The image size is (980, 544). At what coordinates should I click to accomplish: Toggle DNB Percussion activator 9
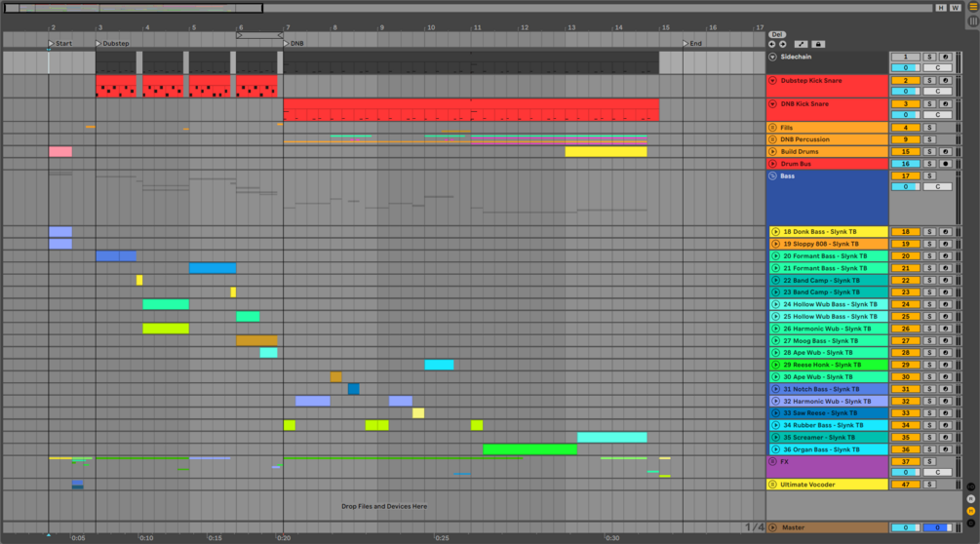905,139
